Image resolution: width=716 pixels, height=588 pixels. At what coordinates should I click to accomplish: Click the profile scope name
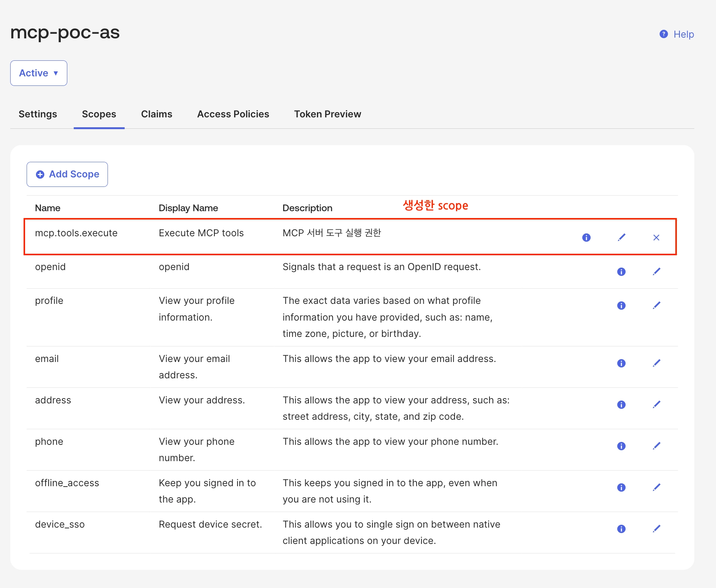coord(49,301)
